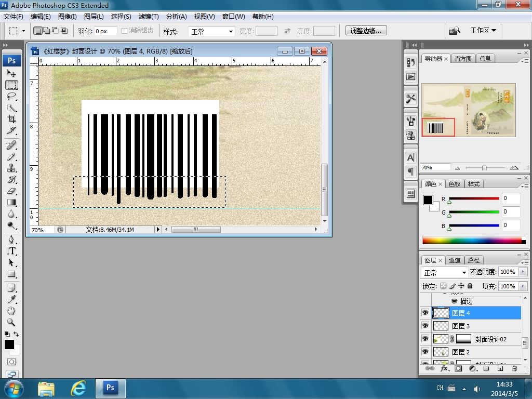
Task: Open status bar info arrow
Action: tap(158, 229)
